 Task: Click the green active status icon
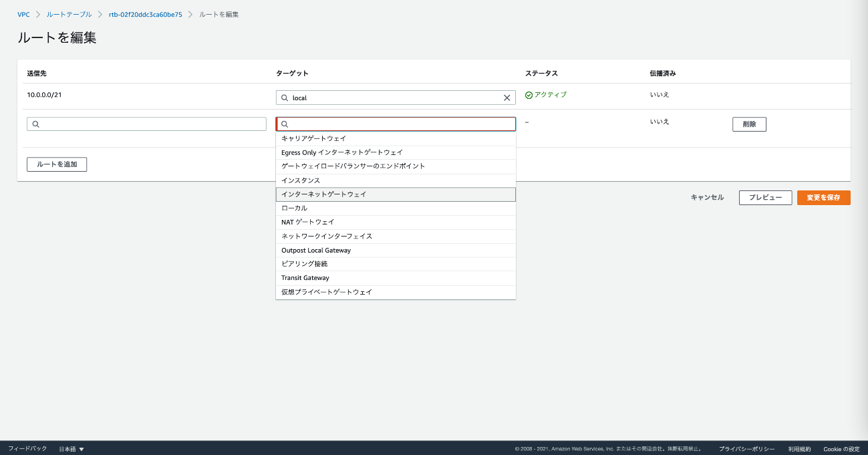[x=529, y=95]
